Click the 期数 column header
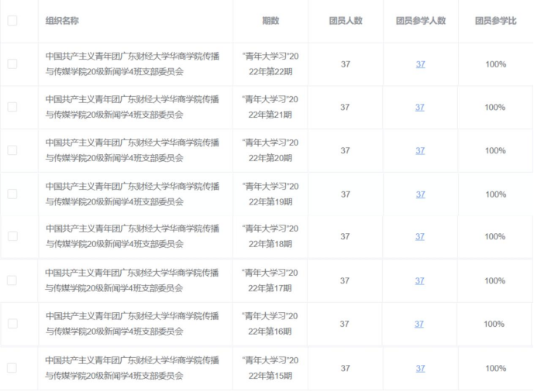 (270, 21)
